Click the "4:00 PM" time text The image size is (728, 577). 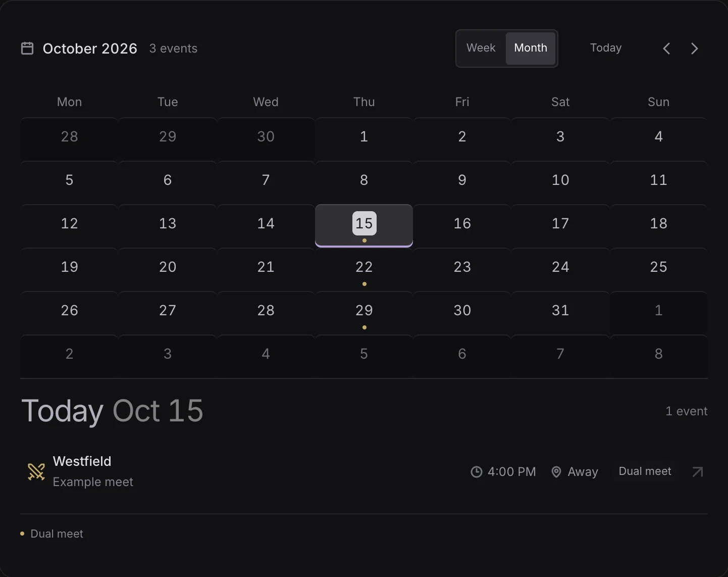point(512,472)
